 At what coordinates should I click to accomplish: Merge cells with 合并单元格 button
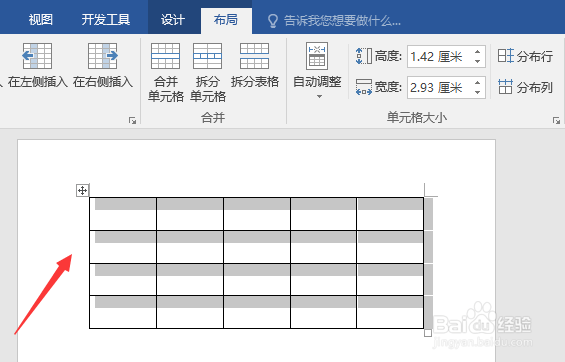tap(166, 72)
